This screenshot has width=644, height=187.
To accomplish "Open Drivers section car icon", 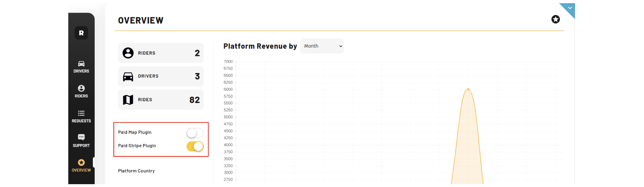I will click(x=81, y=64).
